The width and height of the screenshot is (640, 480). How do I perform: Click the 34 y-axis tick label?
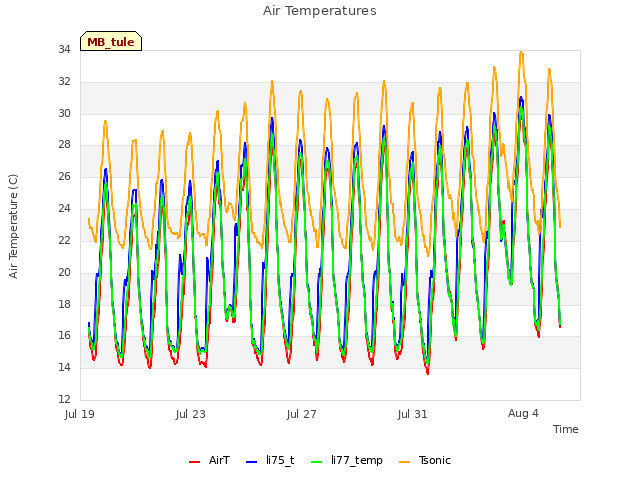64,50
